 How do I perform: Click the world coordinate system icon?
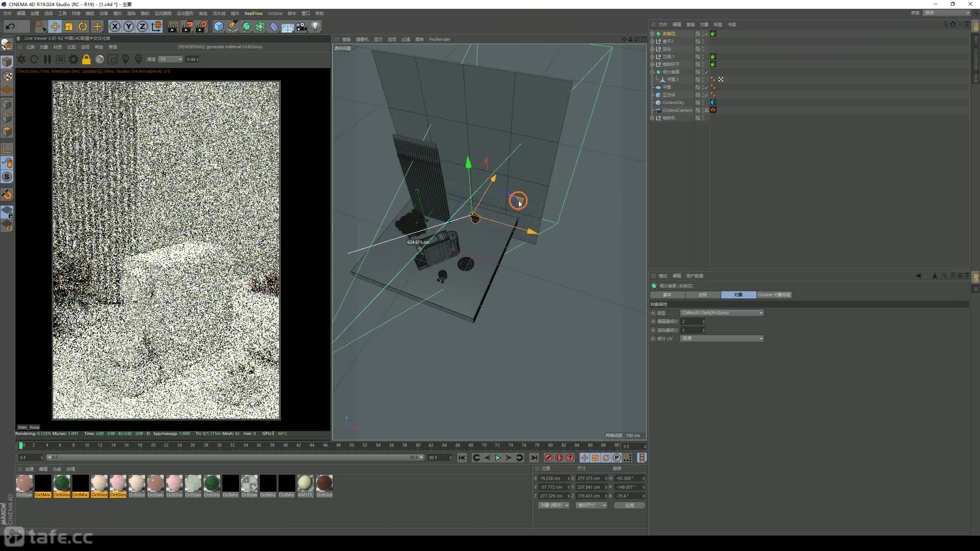click(157, 26)
